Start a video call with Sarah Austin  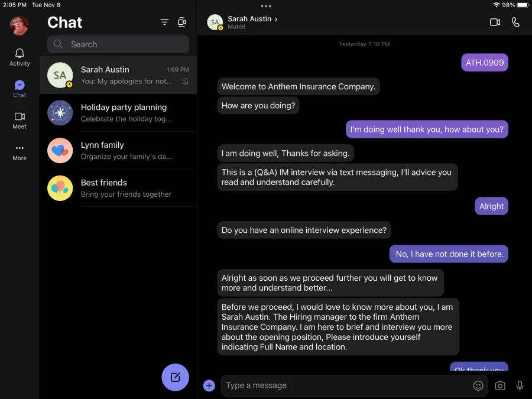(x=495, y=22)
